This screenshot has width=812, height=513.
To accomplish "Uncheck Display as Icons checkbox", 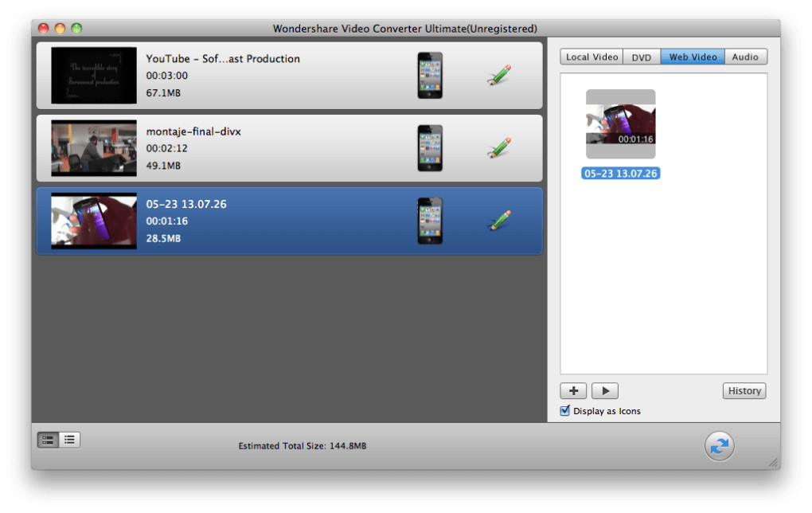I will coord(565,410).
